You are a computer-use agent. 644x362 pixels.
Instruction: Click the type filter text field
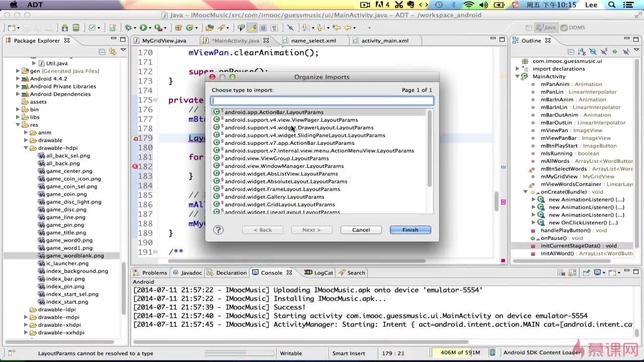coord(322,101)
